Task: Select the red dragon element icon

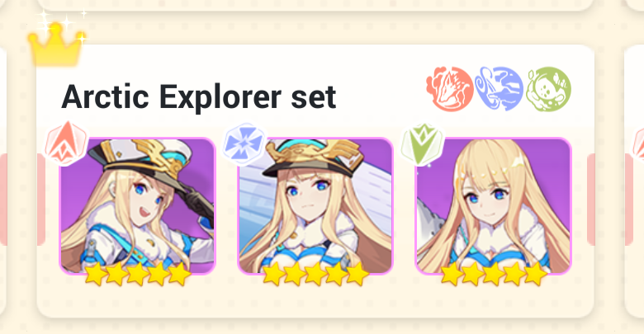Action: (x=450, y=88)
